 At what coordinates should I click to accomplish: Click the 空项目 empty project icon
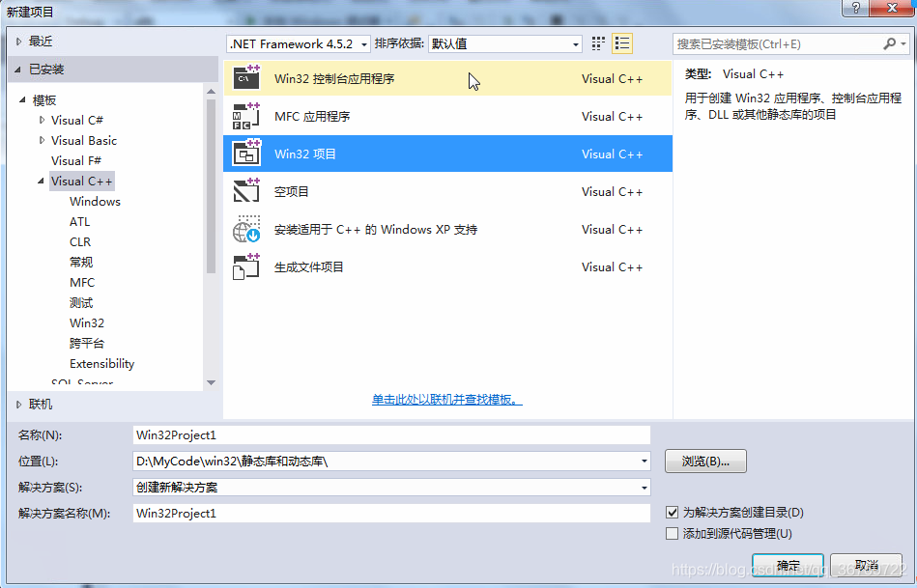(x=246, y=191)
